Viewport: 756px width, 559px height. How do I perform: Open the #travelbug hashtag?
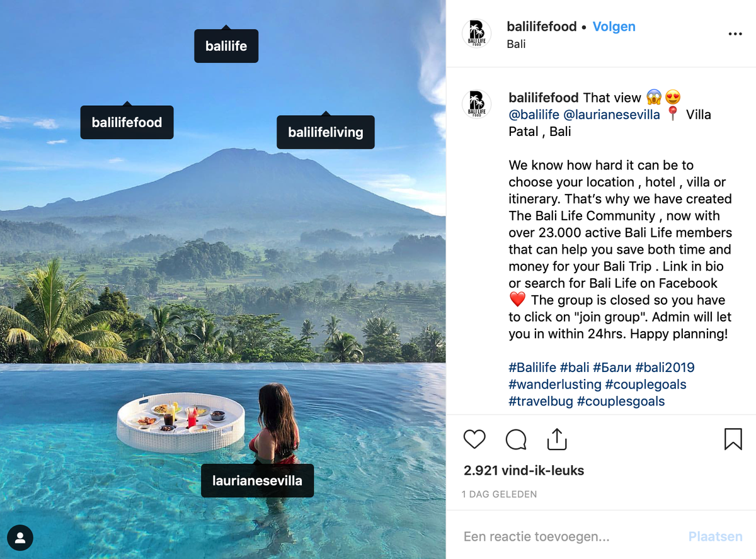click(x=541, y=401)
